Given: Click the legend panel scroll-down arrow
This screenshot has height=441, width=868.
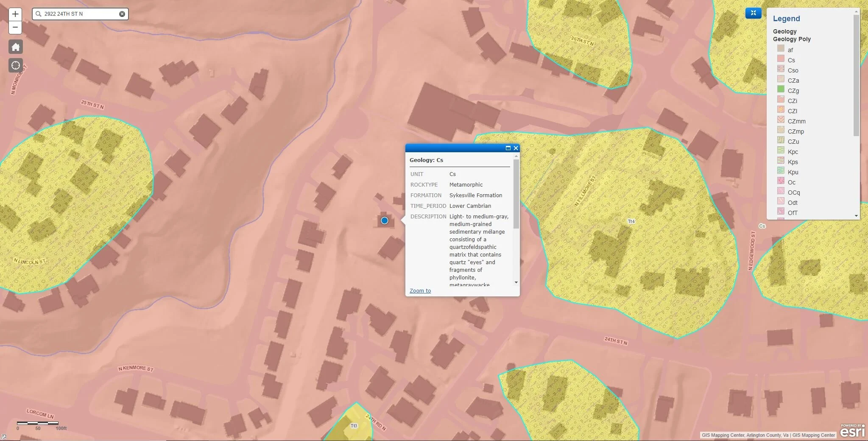Looking at the screenshot, I should [x=856, y=216].
